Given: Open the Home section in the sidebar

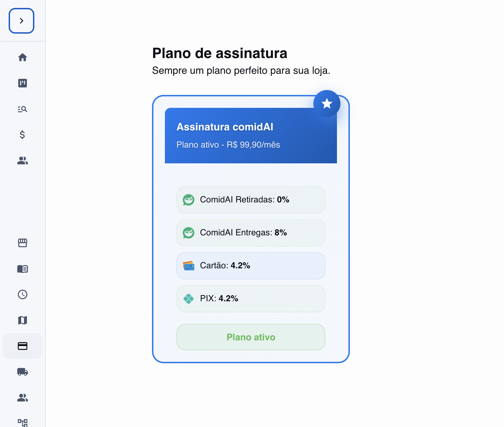Looking at the screenshot, I should [x=22, y=57].
